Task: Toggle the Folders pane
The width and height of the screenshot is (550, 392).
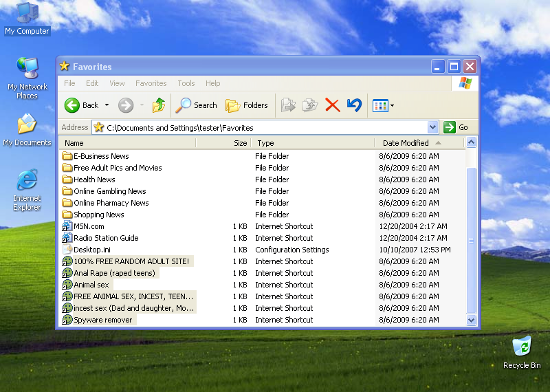Action: (x=247, y=105)
